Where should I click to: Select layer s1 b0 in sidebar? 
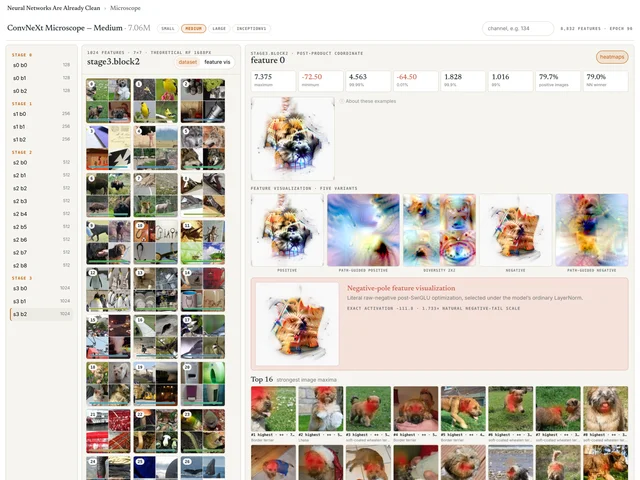pyautogui.click(x=41, y=114)
